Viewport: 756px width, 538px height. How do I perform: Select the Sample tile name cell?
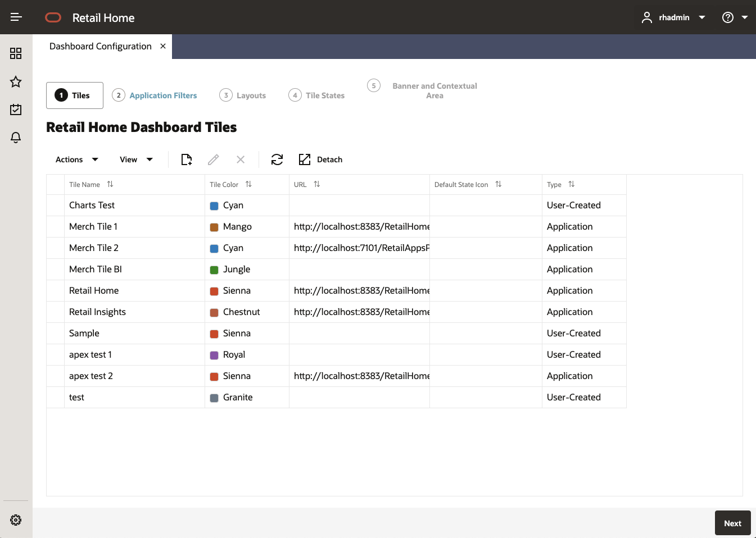pos(135,334)
